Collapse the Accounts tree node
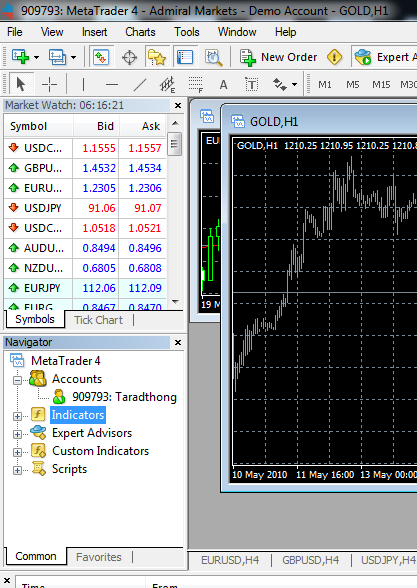This screenshot has width=417, height=588. [17, 380]
